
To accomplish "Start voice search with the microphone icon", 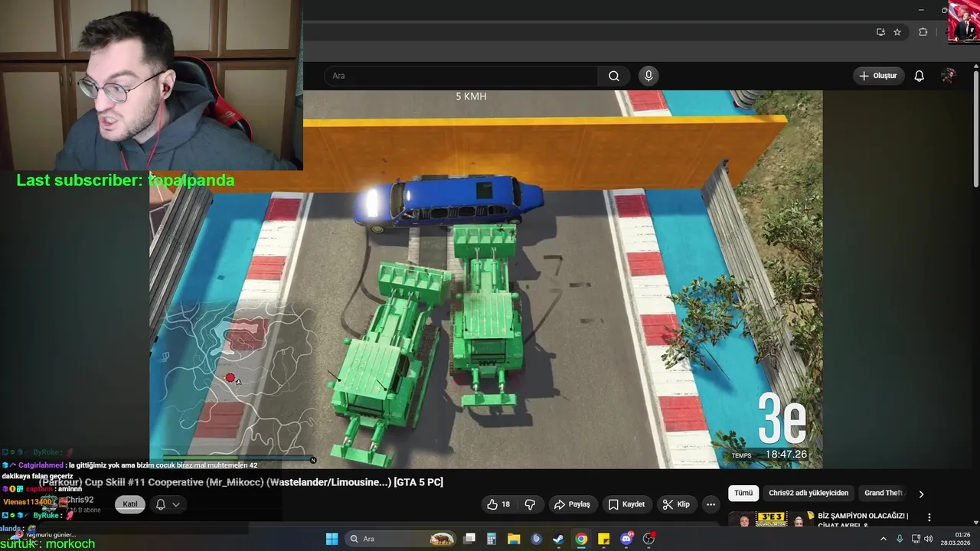I will (x=648, y=76).
